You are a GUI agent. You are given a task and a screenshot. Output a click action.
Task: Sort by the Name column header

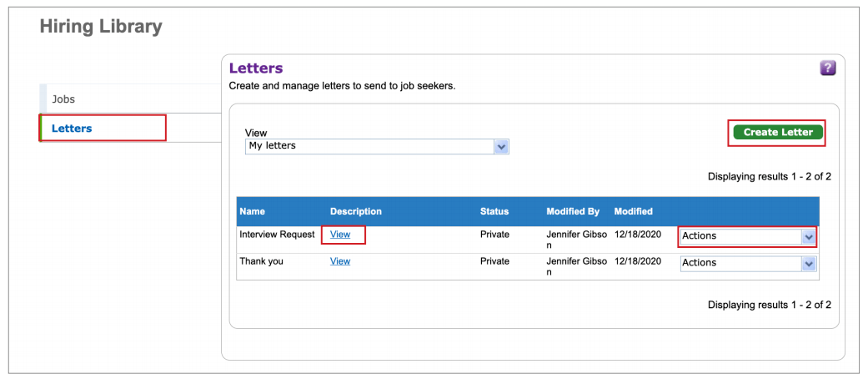tap(253, 211)
